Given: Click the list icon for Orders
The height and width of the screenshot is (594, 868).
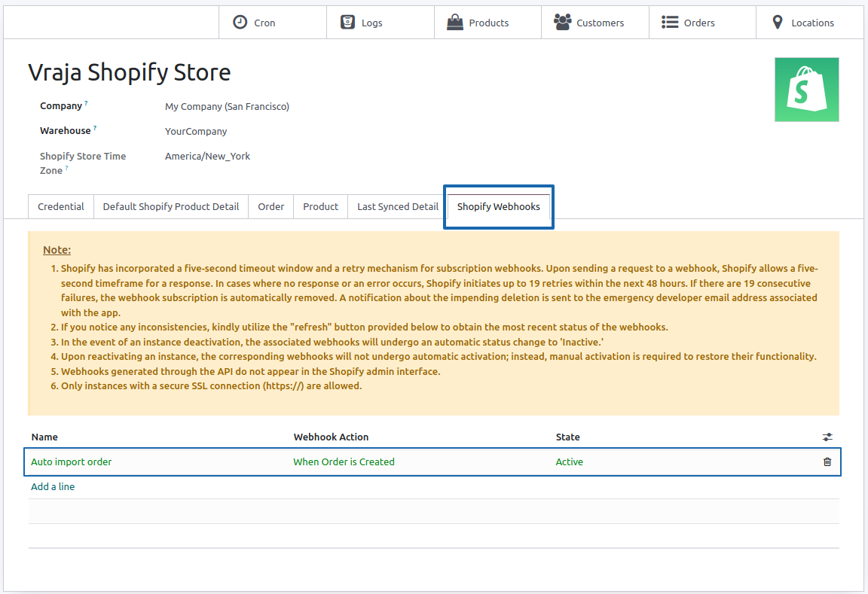Looking at the screenshot, I should pos(670,22).
